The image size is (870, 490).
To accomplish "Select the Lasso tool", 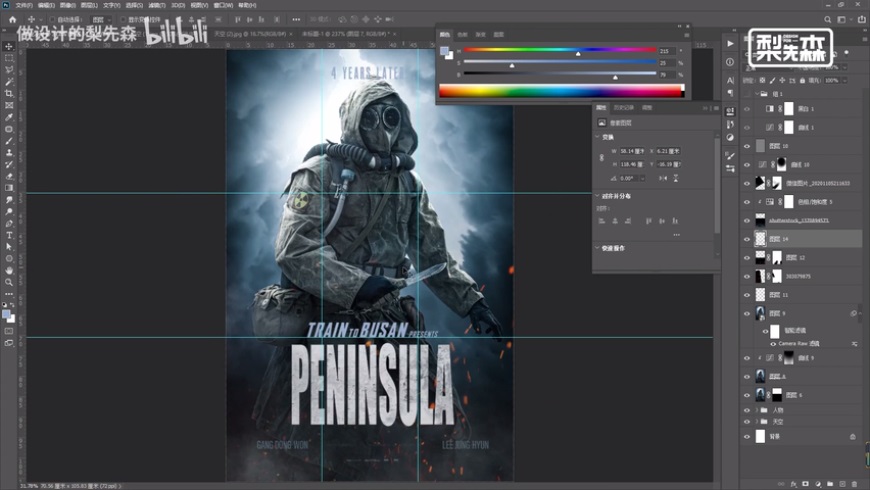I will [9, 69].
